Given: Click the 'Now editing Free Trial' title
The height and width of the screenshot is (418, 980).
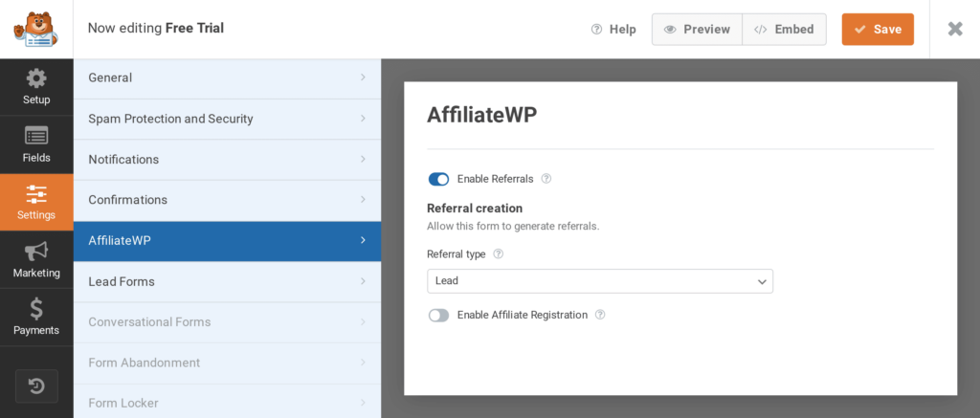Looking at the screenshot, I should point(156,28).
